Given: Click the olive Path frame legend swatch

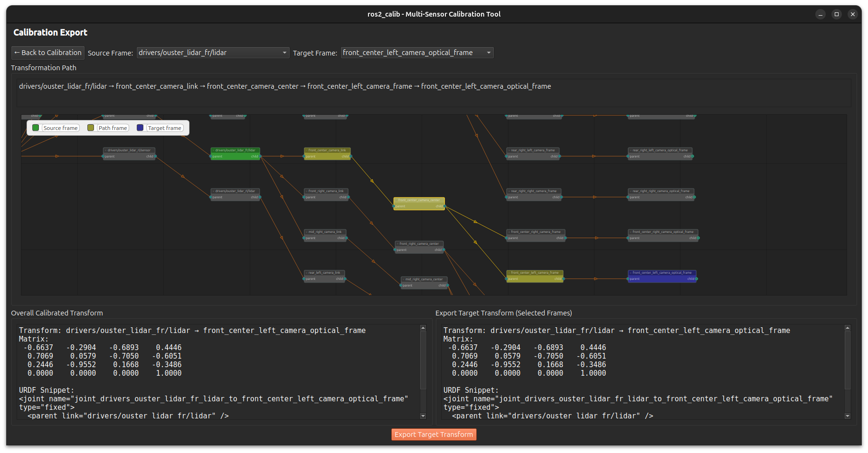Looking at the screenshot, I should [91, 128].
